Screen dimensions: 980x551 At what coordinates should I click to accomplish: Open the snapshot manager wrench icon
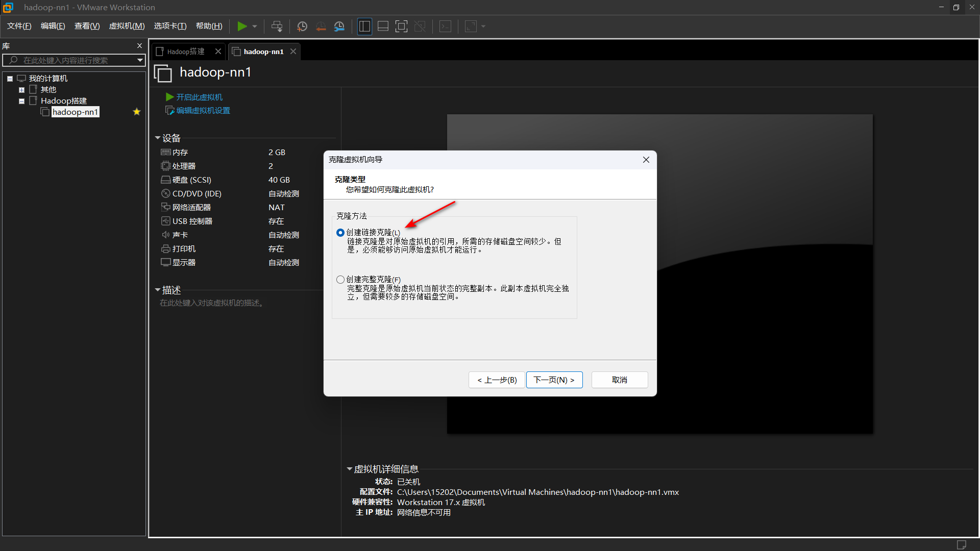point(339,27)
